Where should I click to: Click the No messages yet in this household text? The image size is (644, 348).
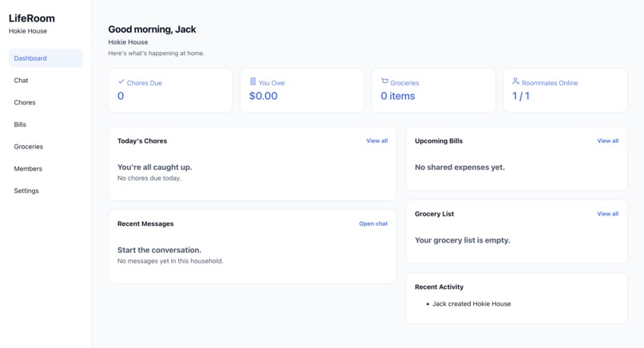tap(170, 262)
